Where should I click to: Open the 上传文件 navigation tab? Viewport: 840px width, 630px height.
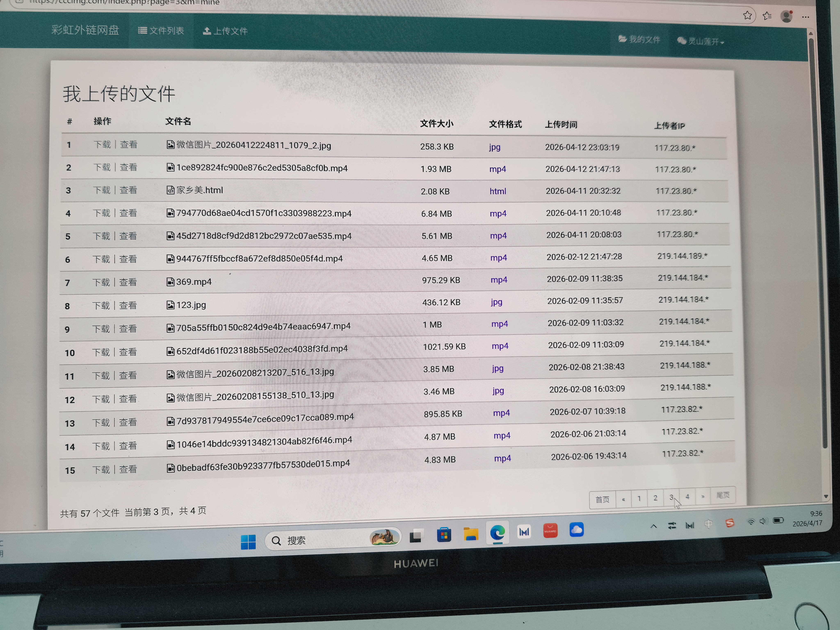point(226,31)
